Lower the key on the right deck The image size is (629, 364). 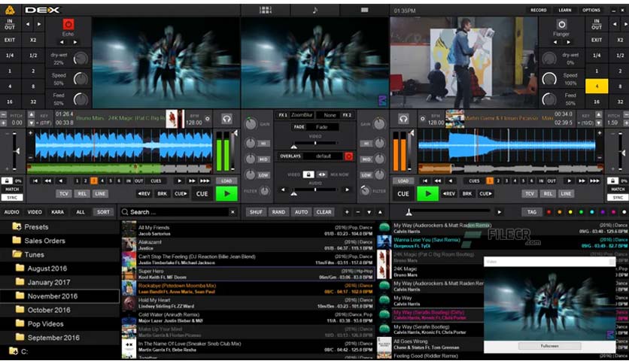598,123
